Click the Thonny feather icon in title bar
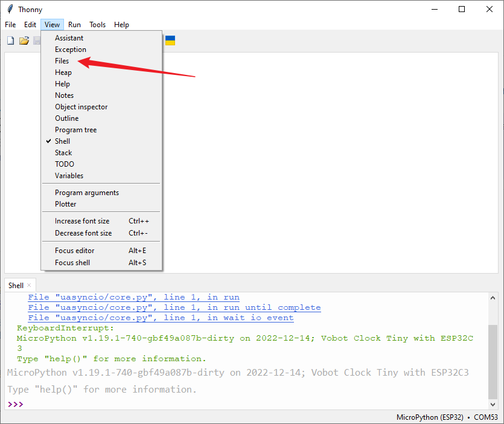504x424 pixels. point(9,10)
